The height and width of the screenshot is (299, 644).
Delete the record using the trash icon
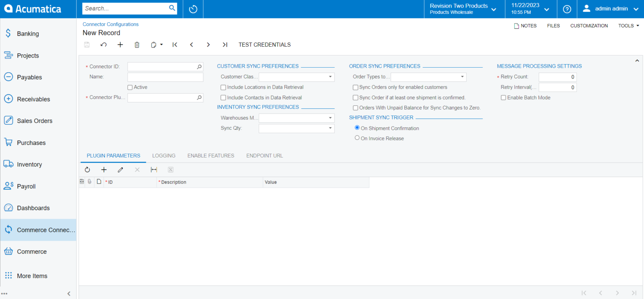coord(137,45)
